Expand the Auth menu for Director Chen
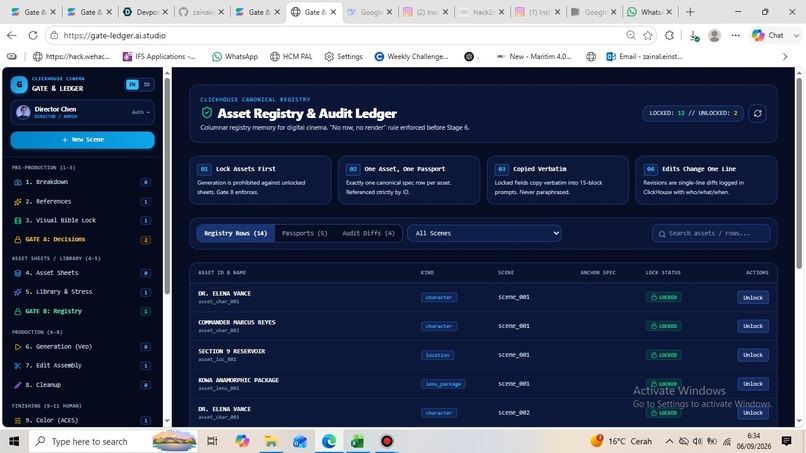The image size is (806, 453). click(140, 112)
